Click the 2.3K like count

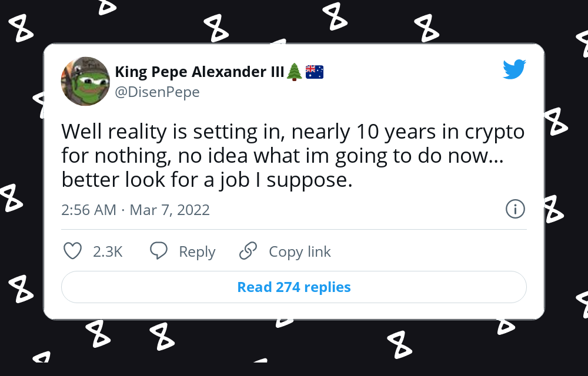coord(108,252)
